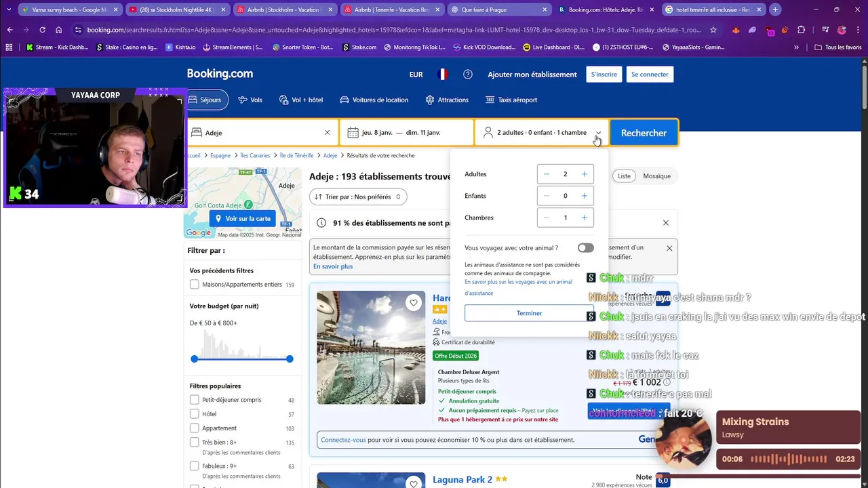Switch to the Séjours tab
The width and height of the screenshot is (868, 488).
point(205,100)
